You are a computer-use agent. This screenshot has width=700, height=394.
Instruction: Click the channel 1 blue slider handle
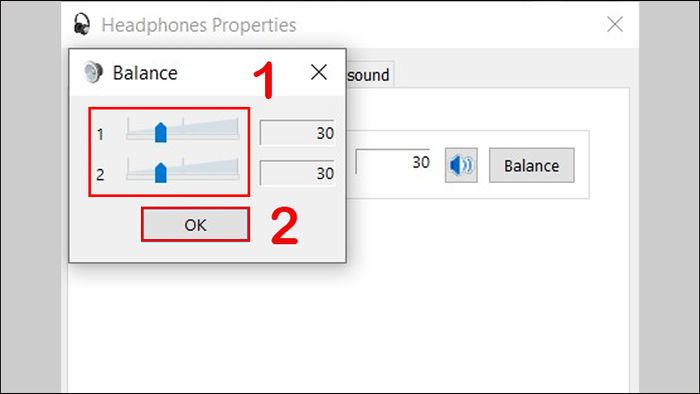tap(161, 133)
